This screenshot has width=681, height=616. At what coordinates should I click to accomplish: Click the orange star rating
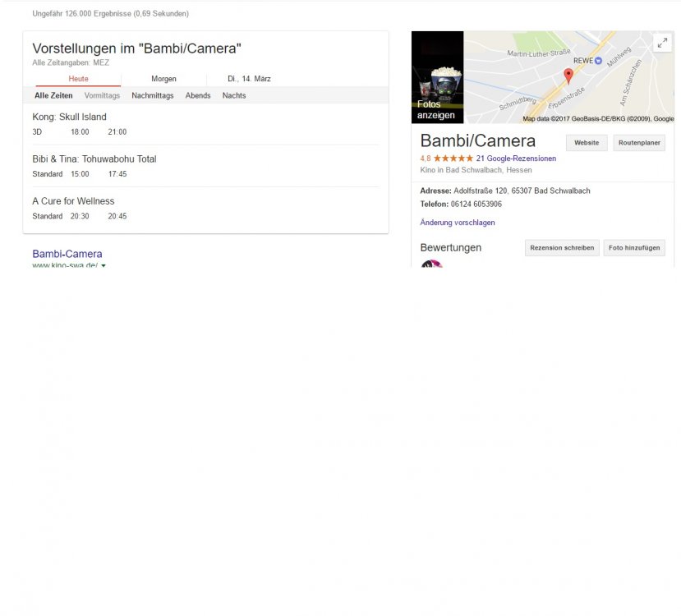point(453,159)
